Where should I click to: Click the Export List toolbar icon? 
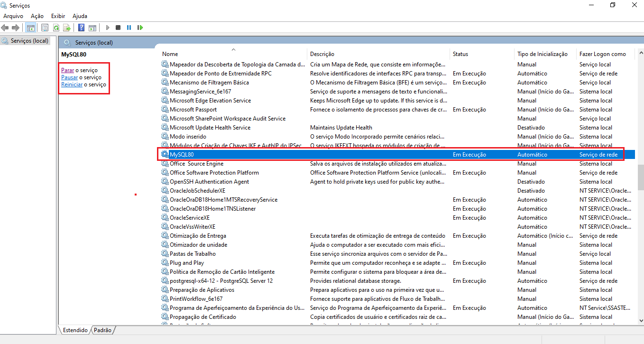(x=67, y=28)
